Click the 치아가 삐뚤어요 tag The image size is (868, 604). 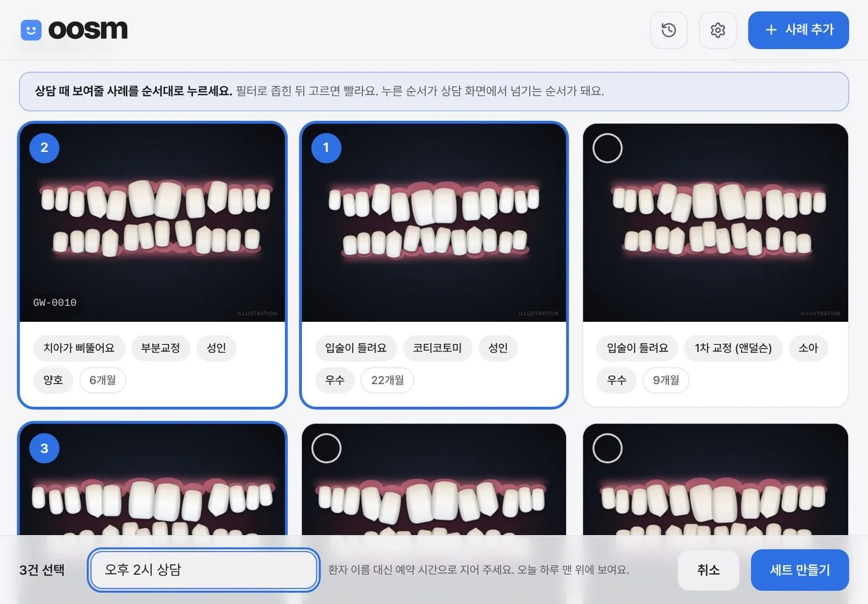(x=79, y=348)
